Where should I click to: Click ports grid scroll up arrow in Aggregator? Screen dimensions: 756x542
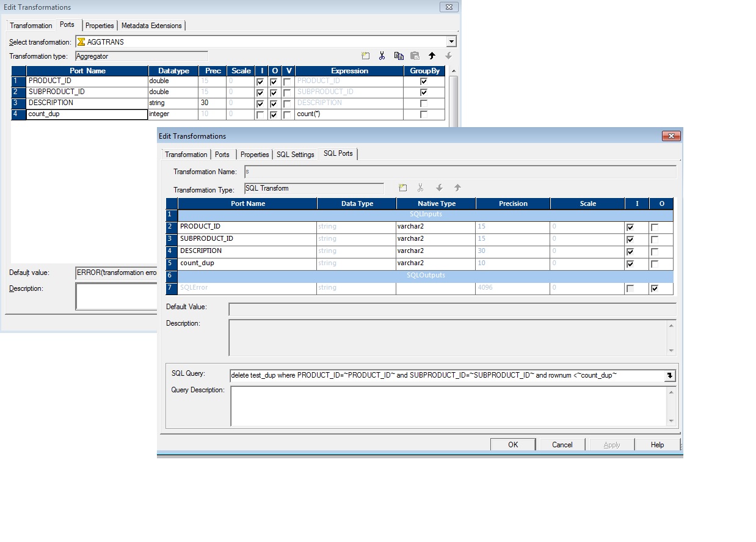pos(453,71)
